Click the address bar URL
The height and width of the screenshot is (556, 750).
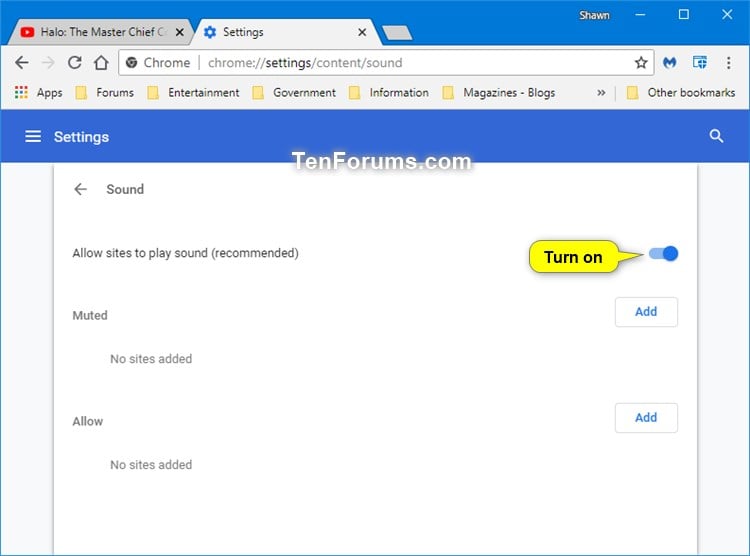coord(305,63)
